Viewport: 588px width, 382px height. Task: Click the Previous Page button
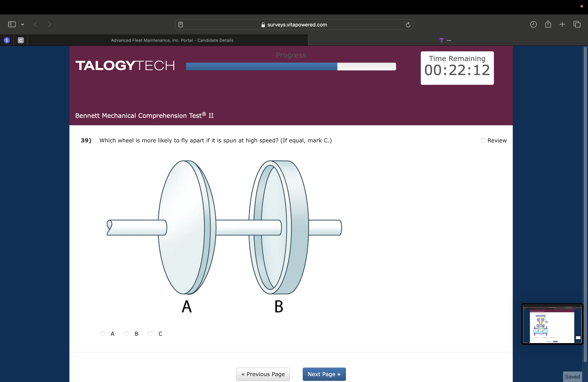pos(263,374)
